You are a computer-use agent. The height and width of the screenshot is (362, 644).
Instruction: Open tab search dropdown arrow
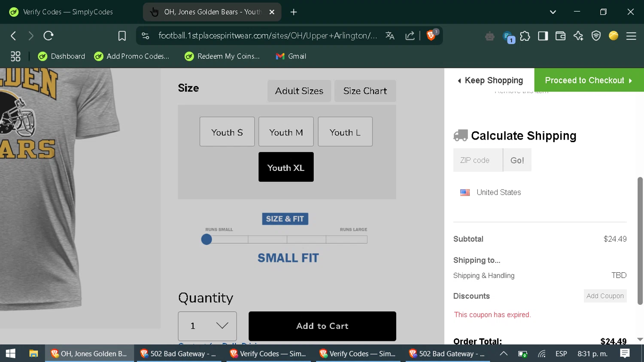tap(553, 12)
